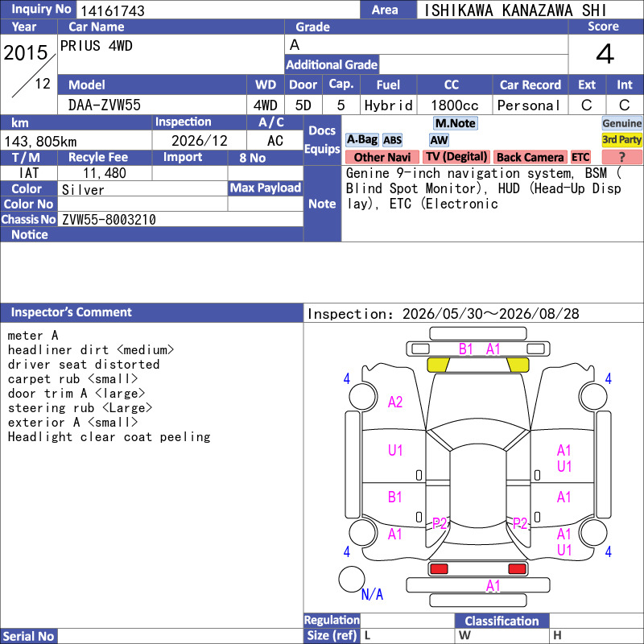The image size is (644, 644).
Task: Click the ETC equipment badge
Action: (x=580, y=157)
